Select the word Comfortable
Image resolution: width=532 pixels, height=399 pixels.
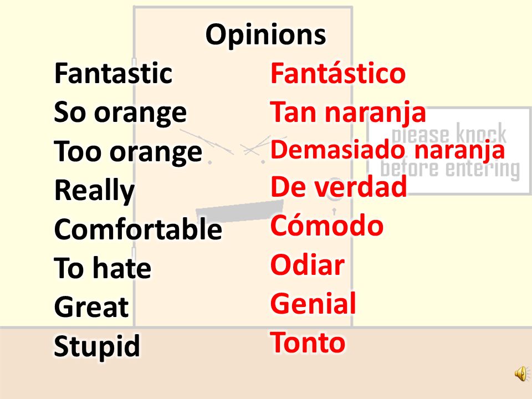(138, 229)
